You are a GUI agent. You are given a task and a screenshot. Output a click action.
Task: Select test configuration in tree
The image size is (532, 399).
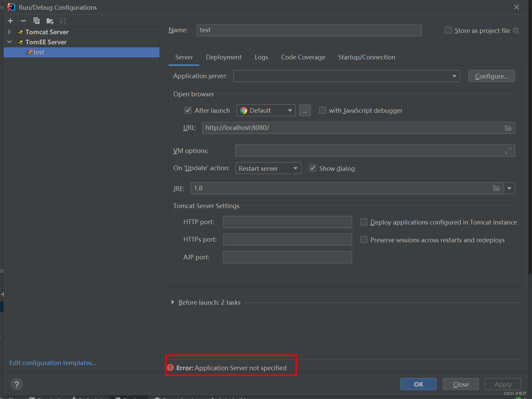click(x=81, y=52)
